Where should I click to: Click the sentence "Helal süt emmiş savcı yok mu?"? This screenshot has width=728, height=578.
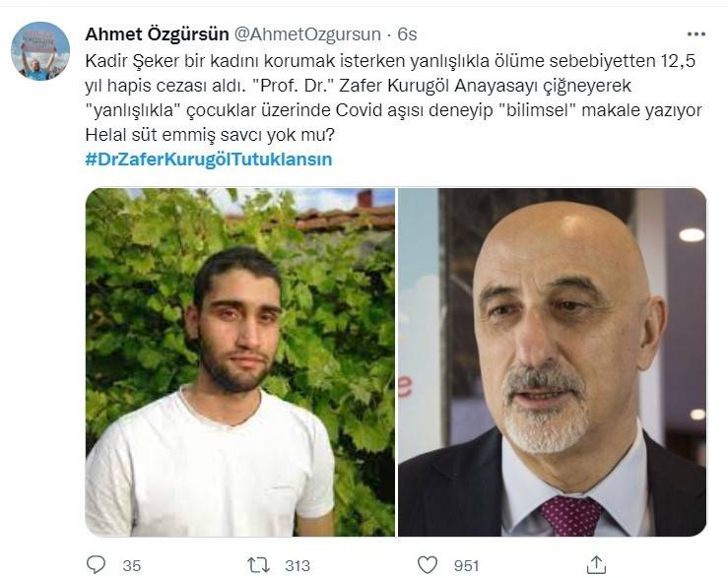click(x=210, y=135)
